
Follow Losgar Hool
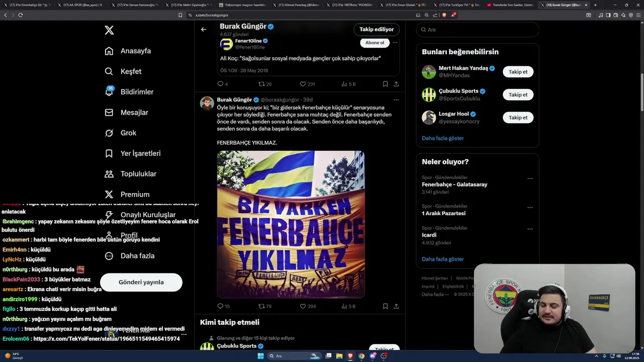coord(518,118)
